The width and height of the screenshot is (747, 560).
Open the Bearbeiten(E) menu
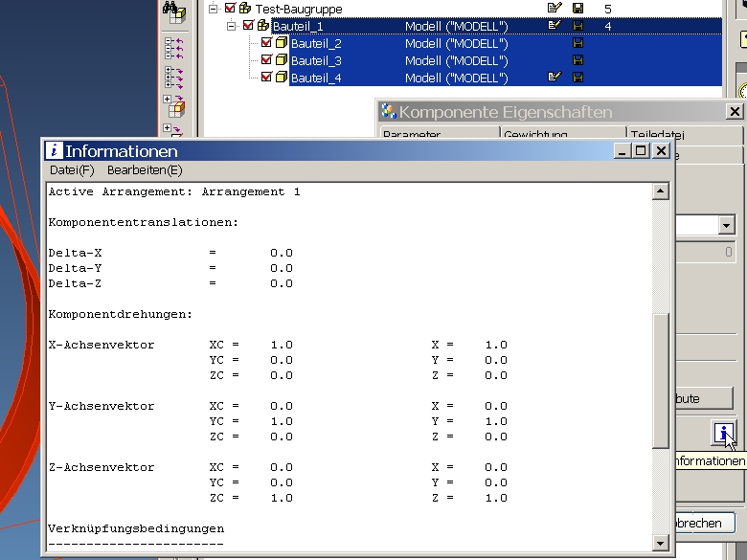click(x=145, y=170)
